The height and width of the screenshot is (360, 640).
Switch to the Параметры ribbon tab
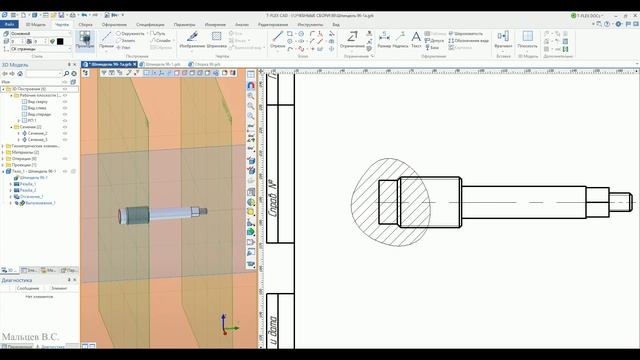click(184, 24)
